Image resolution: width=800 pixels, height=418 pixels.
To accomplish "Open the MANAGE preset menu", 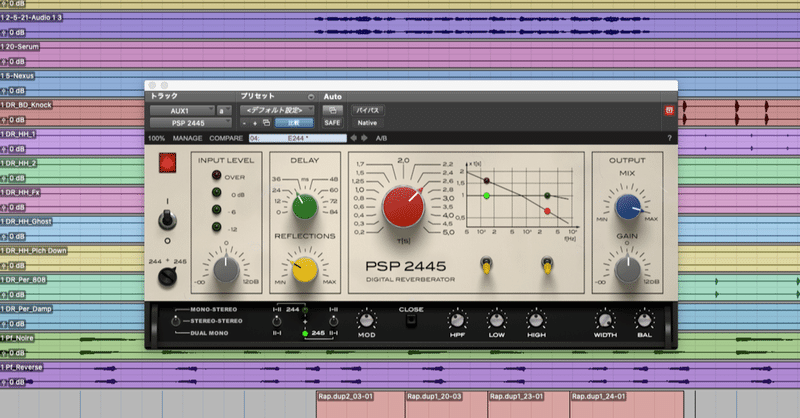I will point(187,138).
